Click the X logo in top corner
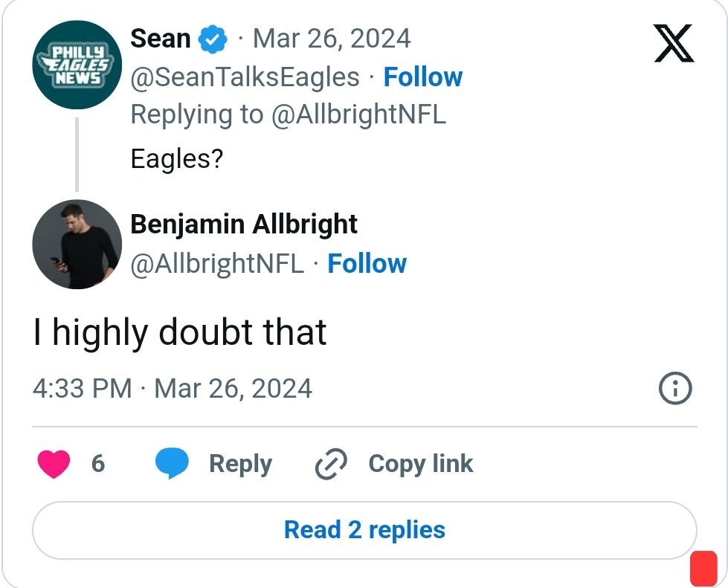The width and height of the screenshot is (728, 588). [x=674, y=45]
